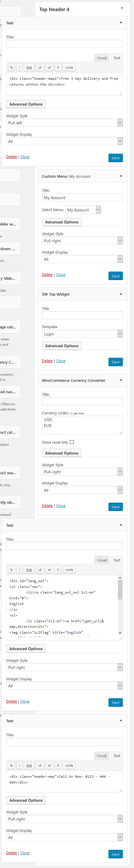This screenshot has width=134, height=868.
Task: Switch to Text tab in lang_sel Text widget
Action: (117, 560)
